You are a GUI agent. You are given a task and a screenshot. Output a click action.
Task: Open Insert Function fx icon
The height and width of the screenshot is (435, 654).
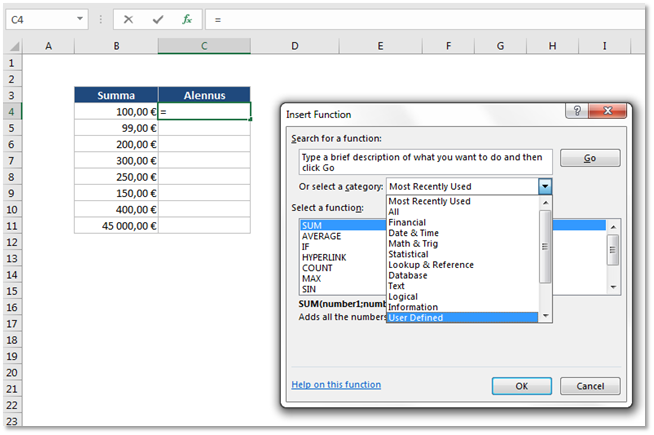186,19
